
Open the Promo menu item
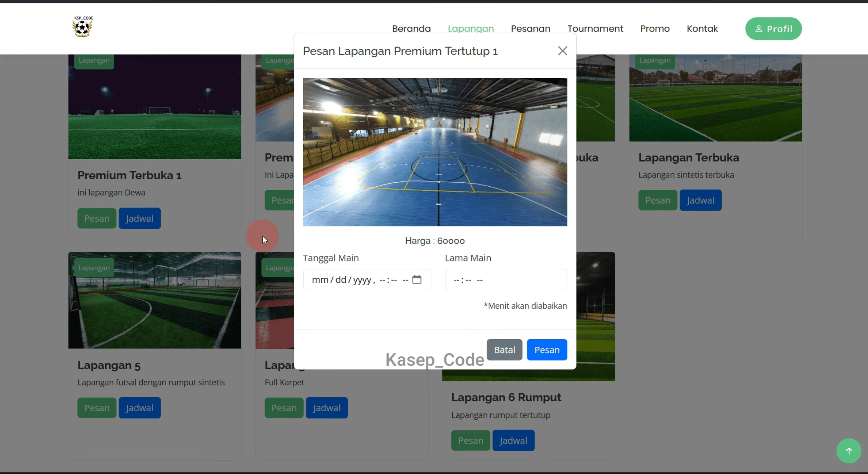tap(655, 29)
